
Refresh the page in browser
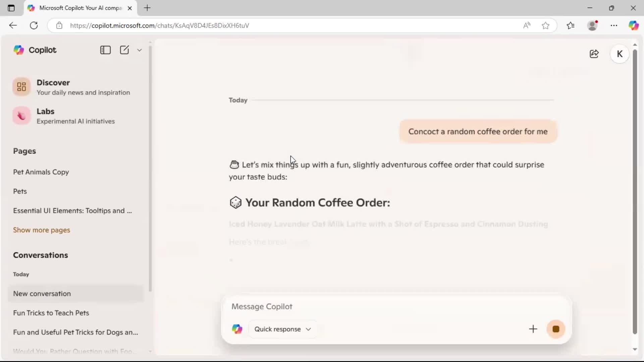click(34, 25)
